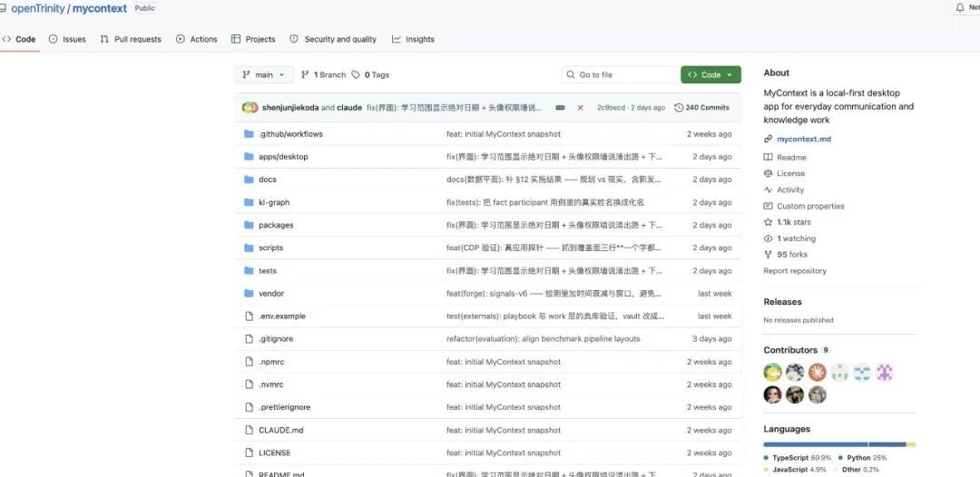
Task: Open the vendor folder name
Action: point(271,293)
